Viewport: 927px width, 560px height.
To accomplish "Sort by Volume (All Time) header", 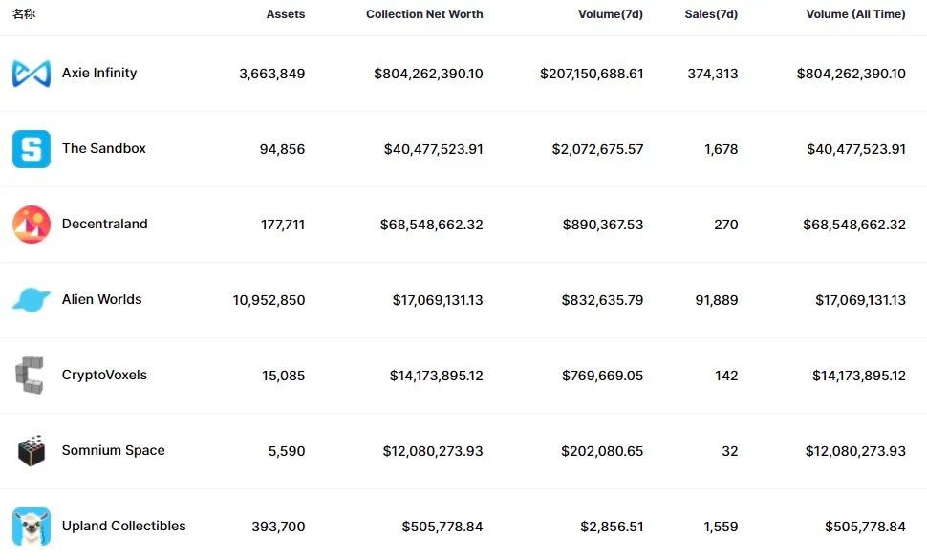I will [x=855, y=14].
